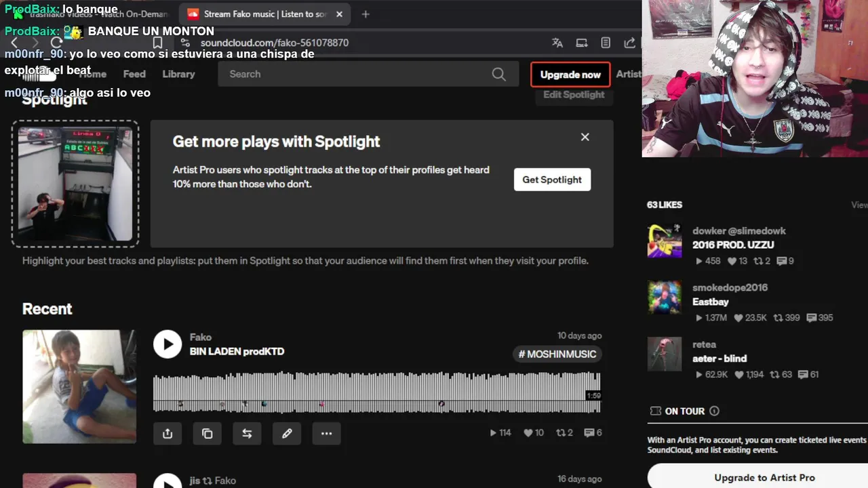Click the Upgrade to Artist Pro button
Image resolution: width=868 pixels, height=488 pixels.
[x=764, y=477]
